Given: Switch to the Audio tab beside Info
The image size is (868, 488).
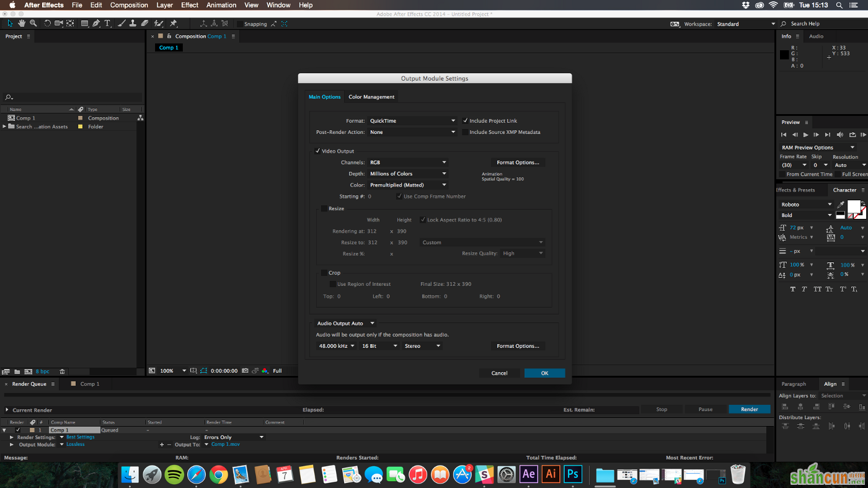Looking at the screenshot, I should coord(817,36).
